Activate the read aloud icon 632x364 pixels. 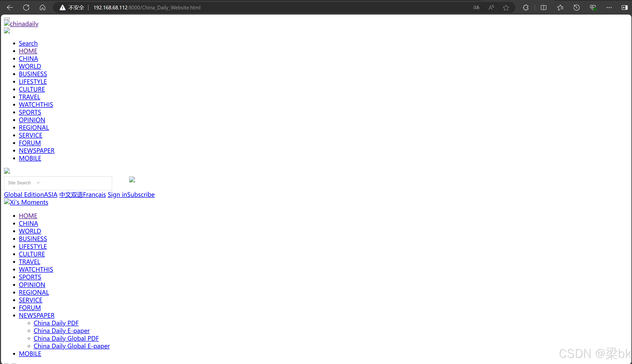(x=491, y=7)
